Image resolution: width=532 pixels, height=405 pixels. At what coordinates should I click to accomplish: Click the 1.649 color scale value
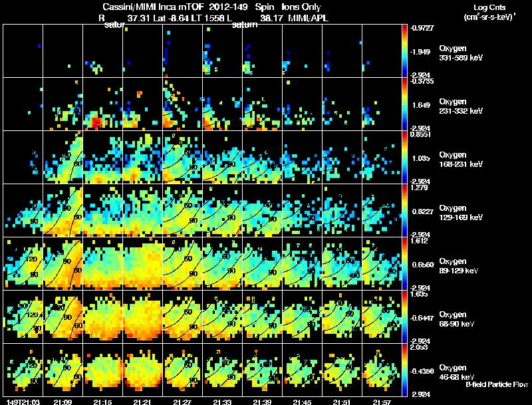(x=422, y=105)
